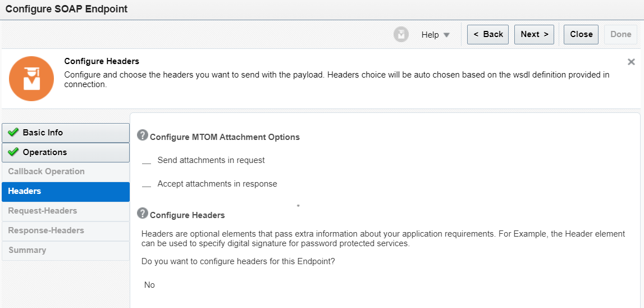Open the Basic Info step
The image size is (644, 308).
point(66,133)
